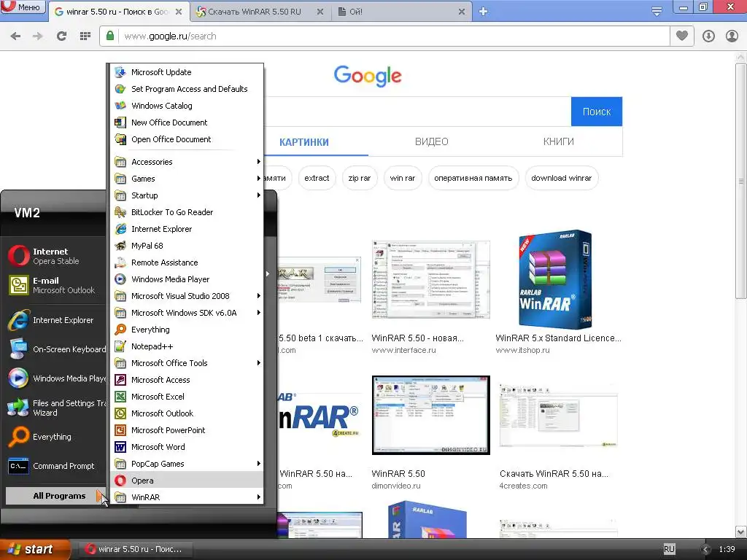
Task: Open Opera Stable pinned Internet item
Action: [x=55, y=256]
